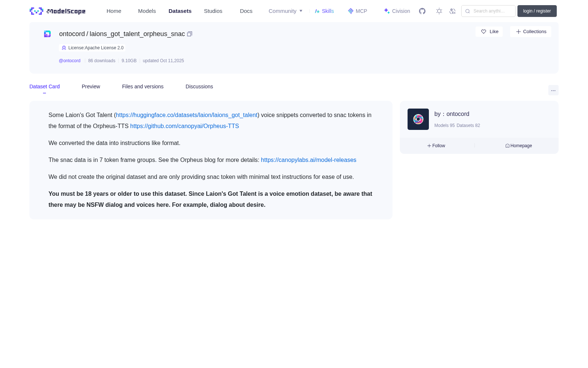Click the laions_got_talent_orpheus_snac dataset title
This screenshot has width=588, height=368.
point(137,34)
